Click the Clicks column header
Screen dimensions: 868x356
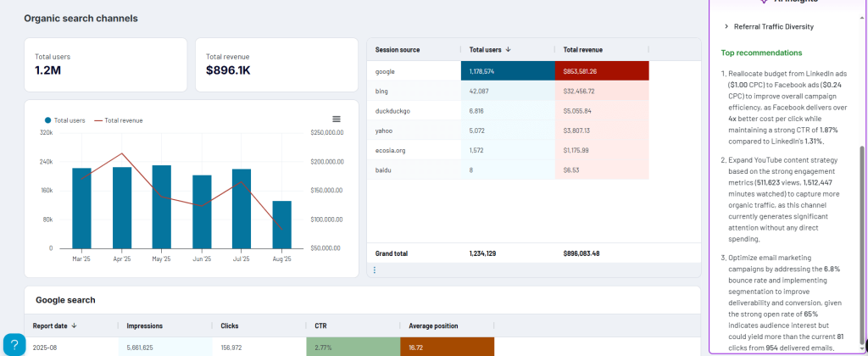tap(229, 325)
